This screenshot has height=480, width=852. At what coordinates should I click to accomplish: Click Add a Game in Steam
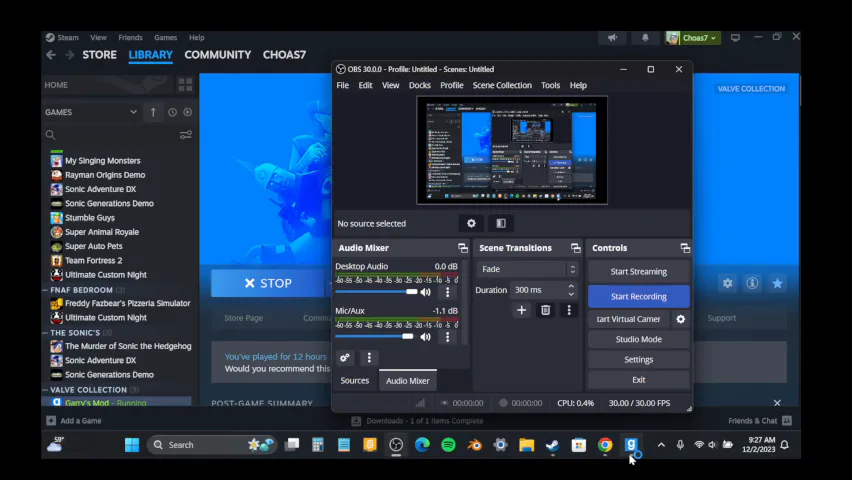pos(74,421)
